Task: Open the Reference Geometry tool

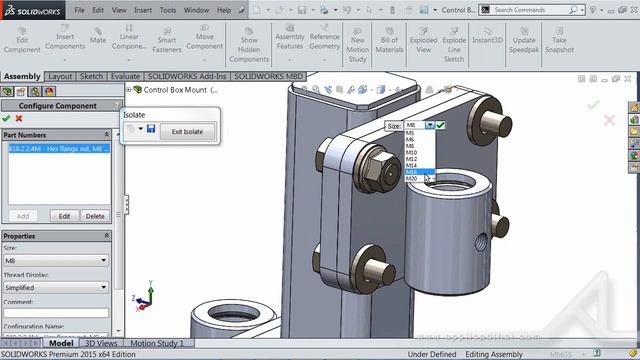Action: (324, 37)
